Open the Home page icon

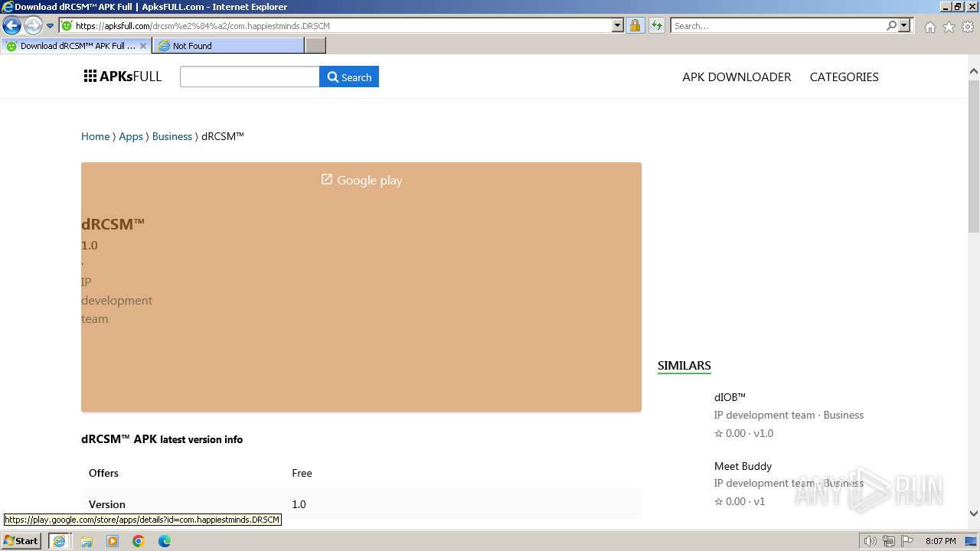929,27
